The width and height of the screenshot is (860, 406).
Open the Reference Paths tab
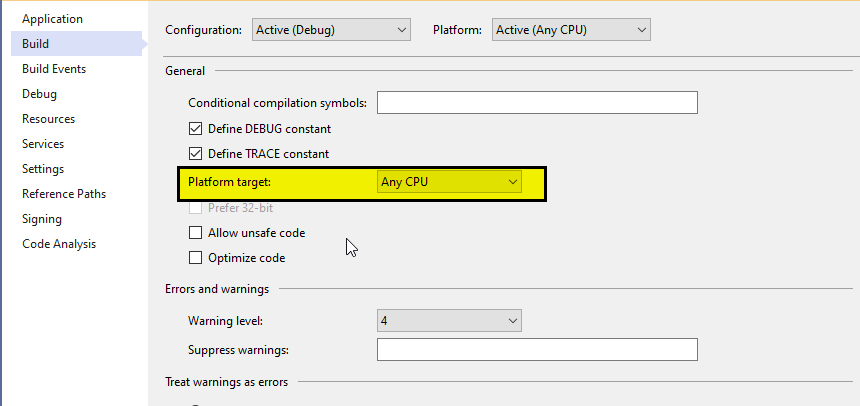click(x=64, y=194)
